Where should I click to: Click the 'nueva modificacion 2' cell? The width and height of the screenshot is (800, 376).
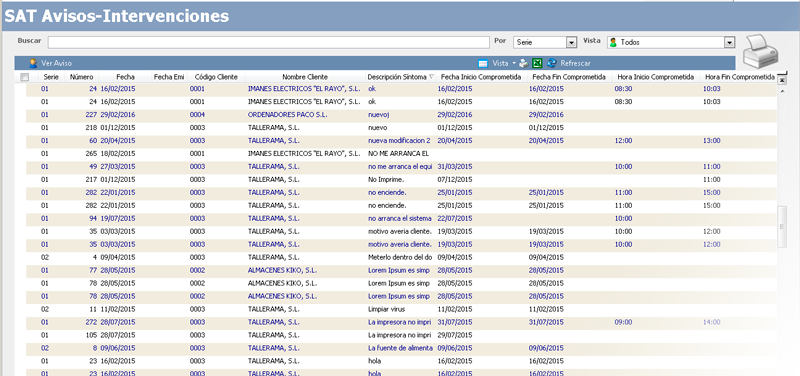tap(399, 141)
